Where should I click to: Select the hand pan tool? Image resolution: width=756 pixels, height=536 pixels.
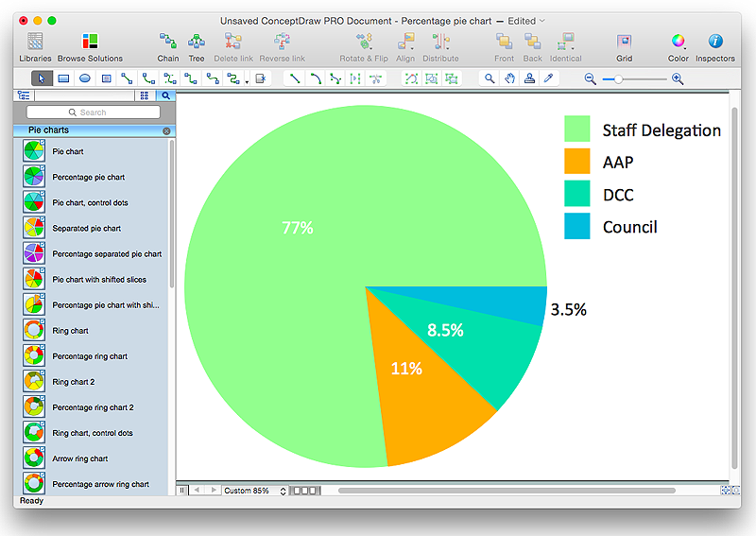[509, 78]
